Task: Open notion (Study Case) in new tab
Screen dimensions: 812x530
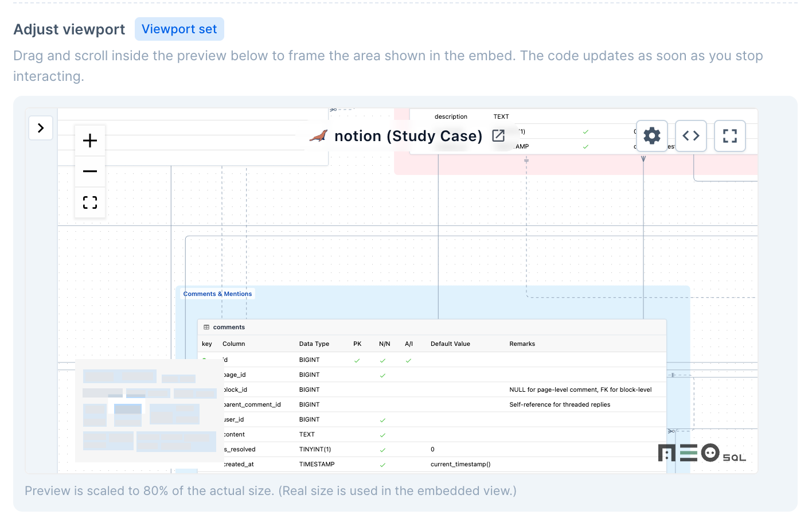Action: point(498,136)
